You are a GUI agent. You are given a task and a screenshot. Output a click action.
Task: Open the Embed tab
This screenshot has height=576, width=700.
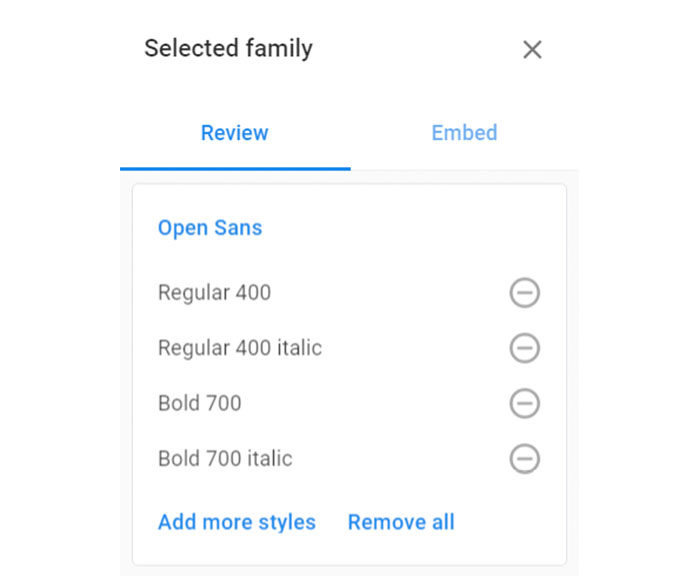point(464,133)
